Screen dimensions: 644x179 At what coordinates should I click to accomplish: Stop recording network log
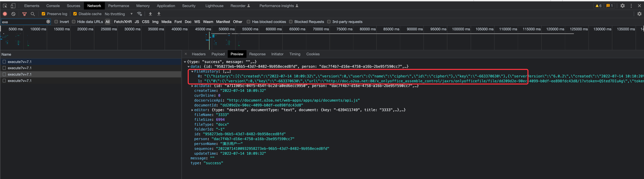point(5,14)
